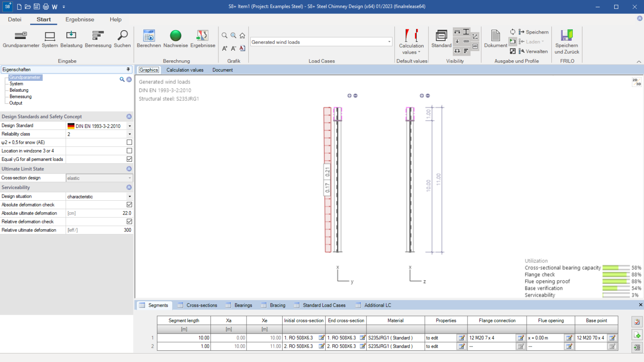Open Dokument output icon
644x362 pixels.
pos(496,36)
